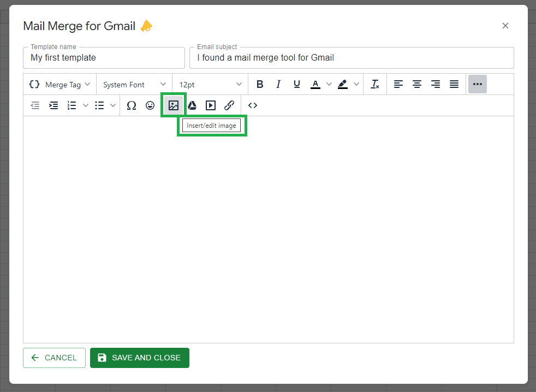Insert a numbered list
The image size is (536, 392).
(x=72, y=105)
